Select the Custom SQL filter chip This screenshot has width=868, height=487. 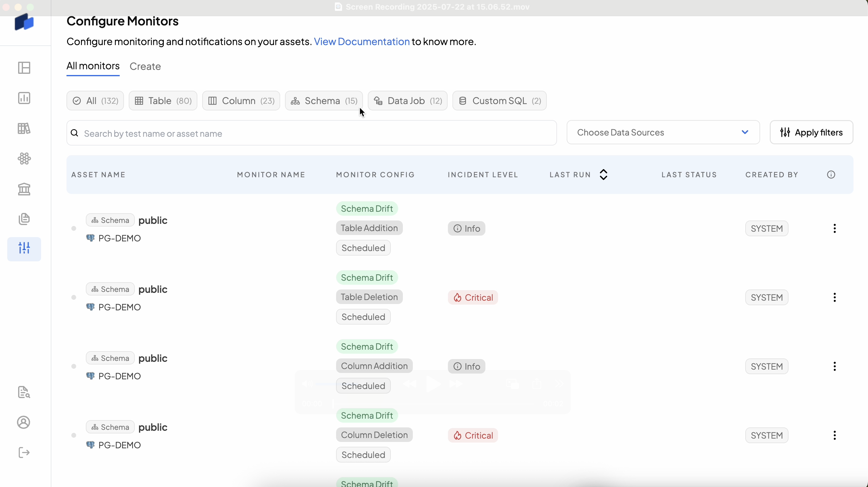pos(499,101)
